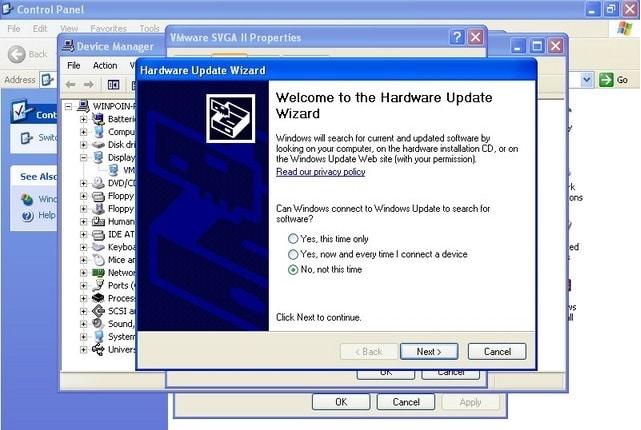Click the Windows Update sidebar icon

pos(27,199)
